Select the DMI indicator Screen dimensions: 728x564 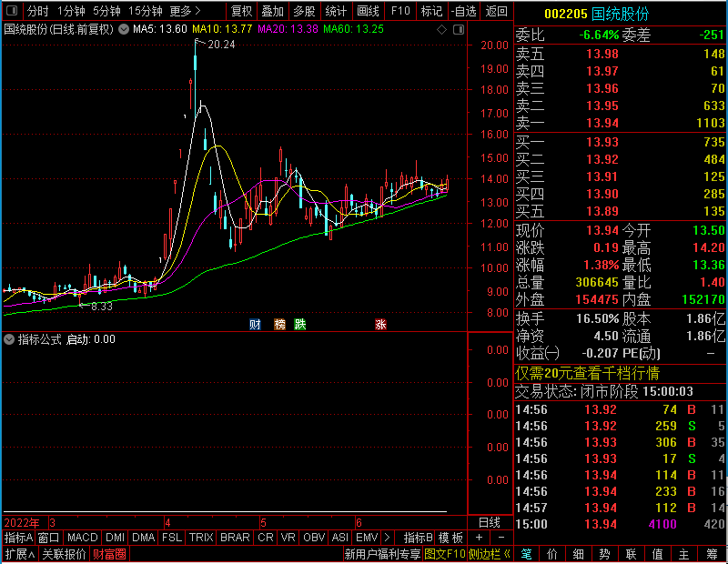115,538
